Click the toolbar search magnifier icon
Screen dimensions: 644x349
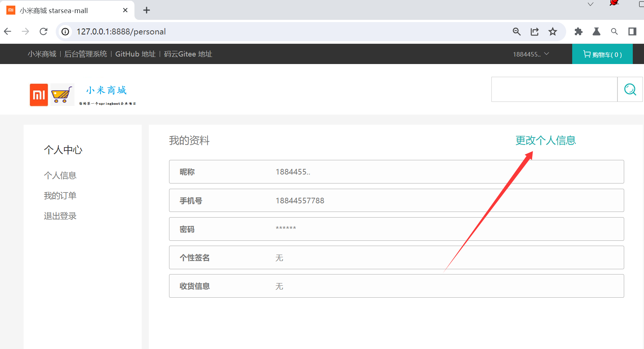(x=614, y=31)
